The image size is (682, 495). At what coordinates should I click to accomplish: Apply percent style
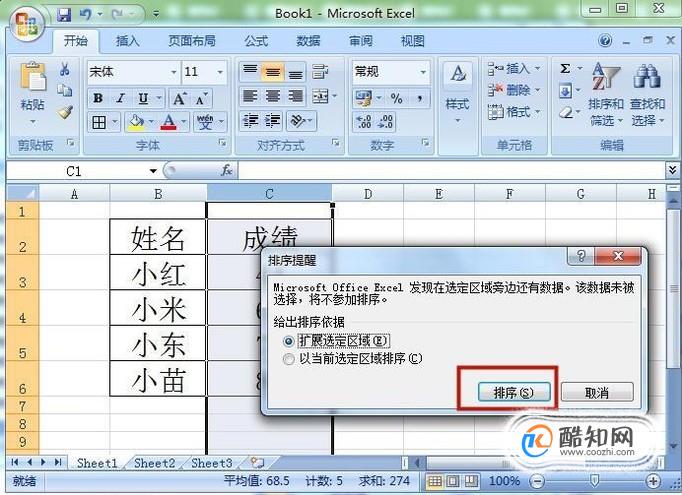[x=396, y=98]
